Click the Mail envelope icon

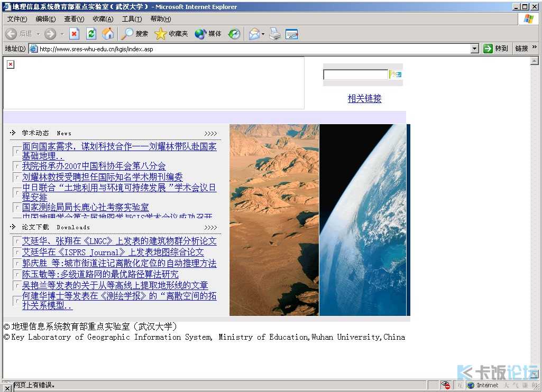coord(254,33)
